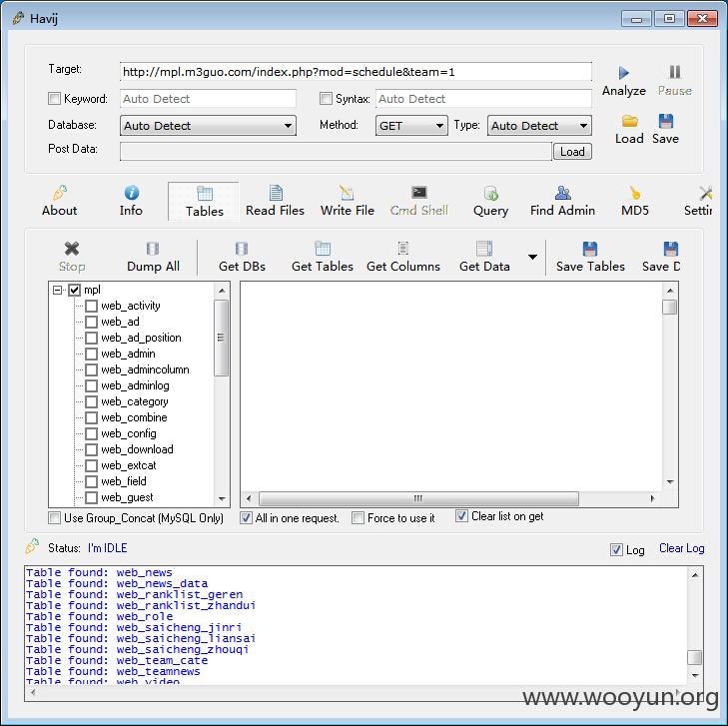Open the Method GET dropdown
The width and height of the screenshot is (728, 726).
pos(411,126)
